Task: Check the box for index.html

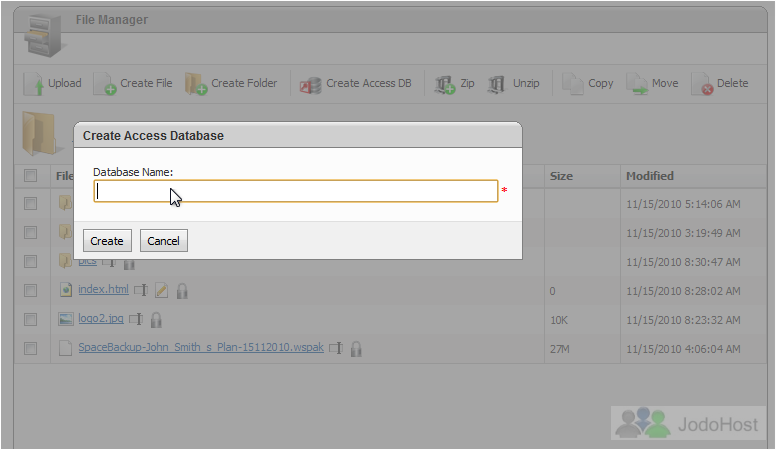Action: (x=31, y=290)
